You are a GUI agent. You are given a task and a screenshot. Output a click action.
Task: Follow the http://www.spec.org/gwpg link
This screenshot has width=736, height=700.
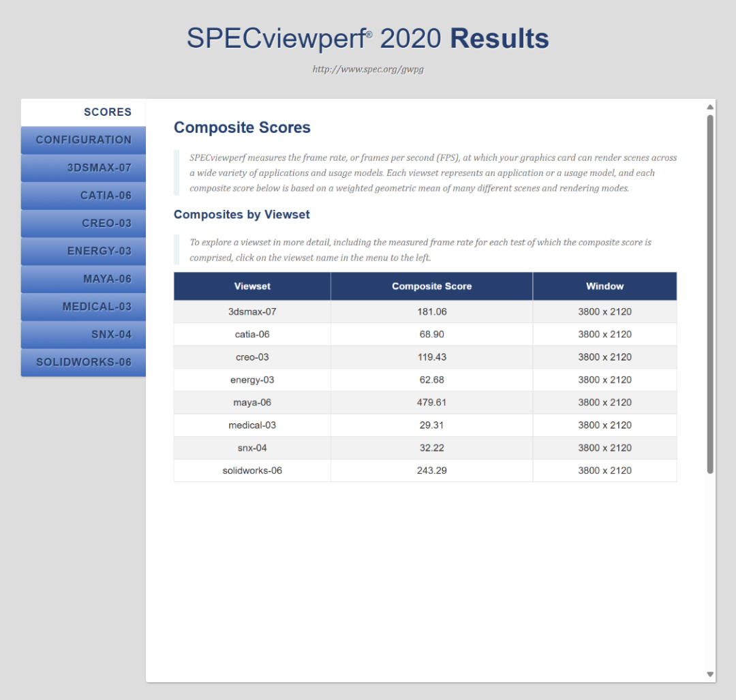[x=368, y=70]
